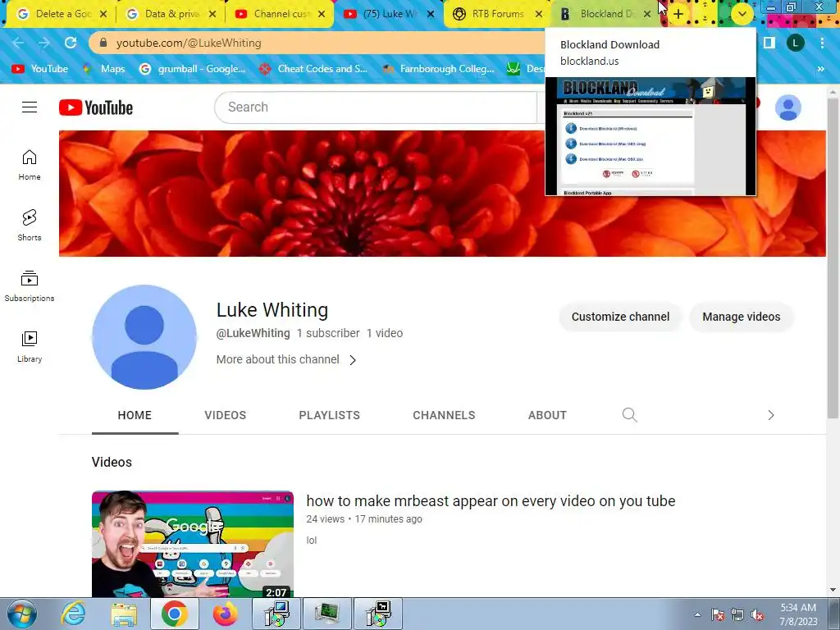Open Shorts from the sidebar
840x630 pixels.
[x=30, y=225]
